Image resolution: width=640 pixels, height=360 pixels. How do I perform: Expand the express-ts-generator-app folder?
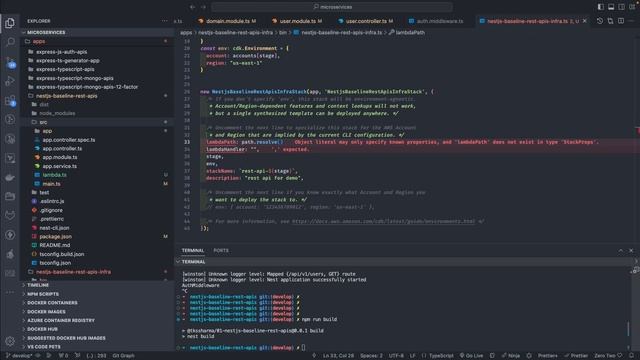pos(97,60)
